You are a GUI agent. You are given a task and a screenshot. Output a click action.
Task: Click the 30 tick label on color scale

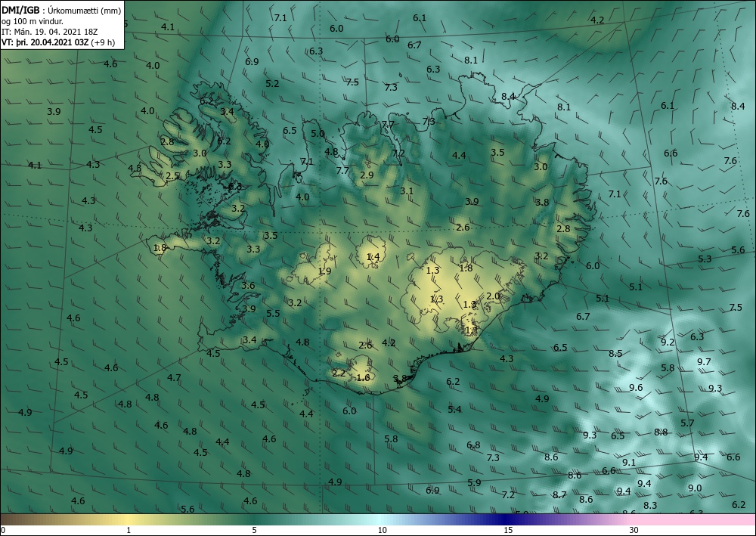coord(634,530)
